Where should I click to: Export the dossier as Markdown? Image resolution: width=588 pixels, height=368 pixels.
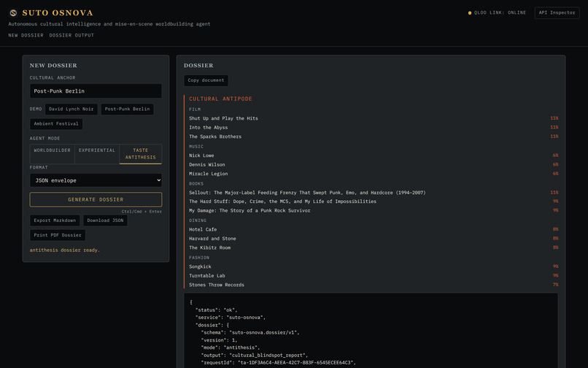(55, 221)
